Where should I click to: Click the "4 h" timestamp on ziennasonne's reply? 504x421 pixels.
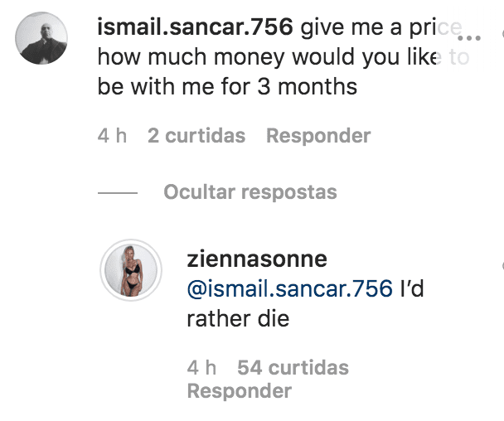201,367
